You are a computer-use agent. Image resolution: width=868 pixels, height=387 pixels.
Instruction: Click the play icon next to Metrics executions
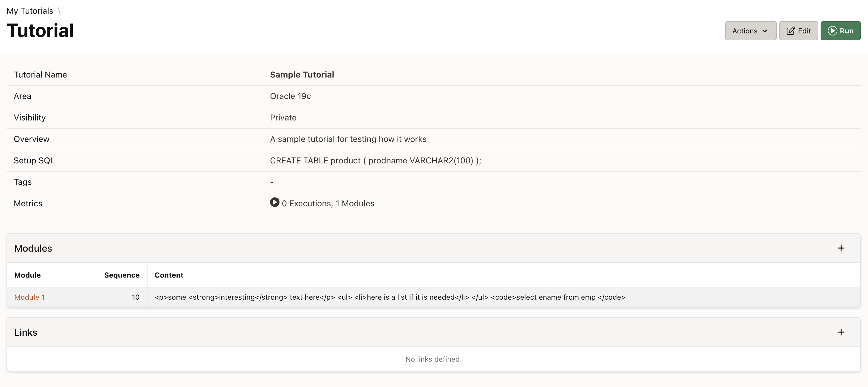pyautogui.click(x=274, y=202)
